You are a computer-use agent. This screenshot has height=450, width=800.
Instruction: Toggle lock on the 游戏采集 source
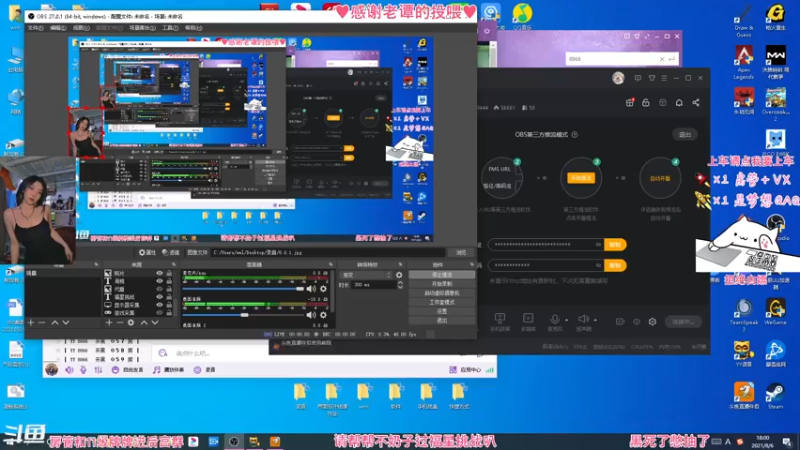(x=169, y=312)
